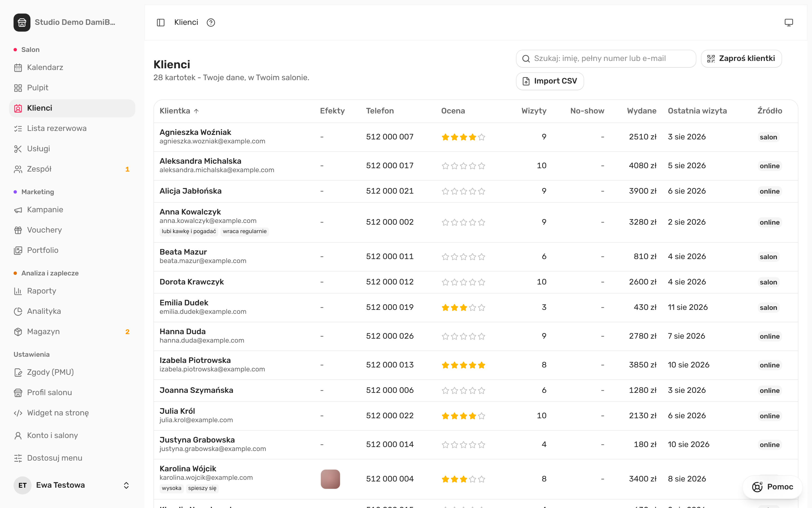This screenshot has width=812, height=508.
Task: Click 4080 zł in Aleksandra Michalska's row
Action: tap(642, 165)
